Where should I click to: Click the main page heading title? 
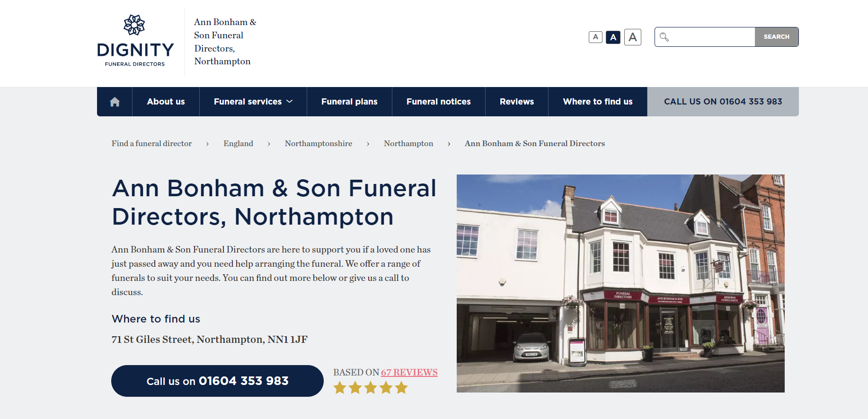274,202
